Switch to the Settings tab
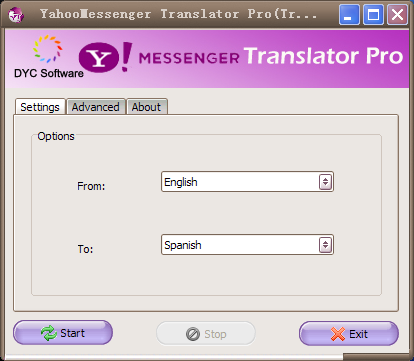The height and width of the screenshot is (361, 414). pos(40,107)
